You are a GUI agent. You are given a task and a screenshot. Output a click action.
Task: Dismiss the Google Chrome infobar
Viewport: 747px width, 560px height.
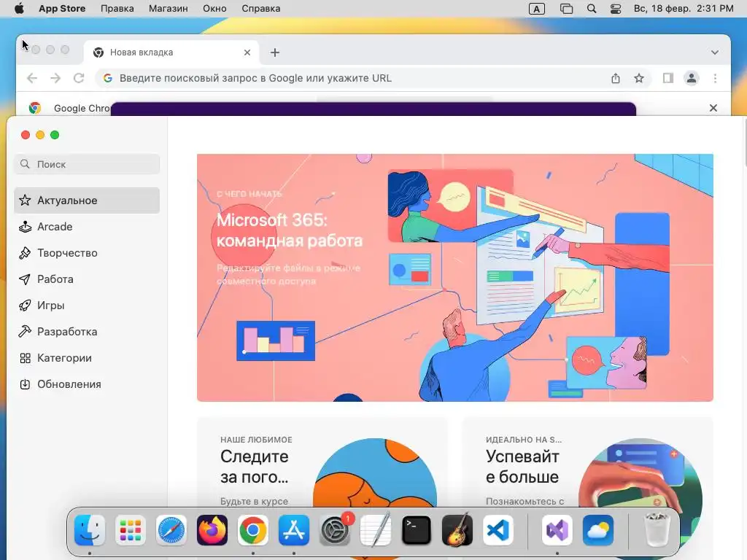[x=713, y=108]
